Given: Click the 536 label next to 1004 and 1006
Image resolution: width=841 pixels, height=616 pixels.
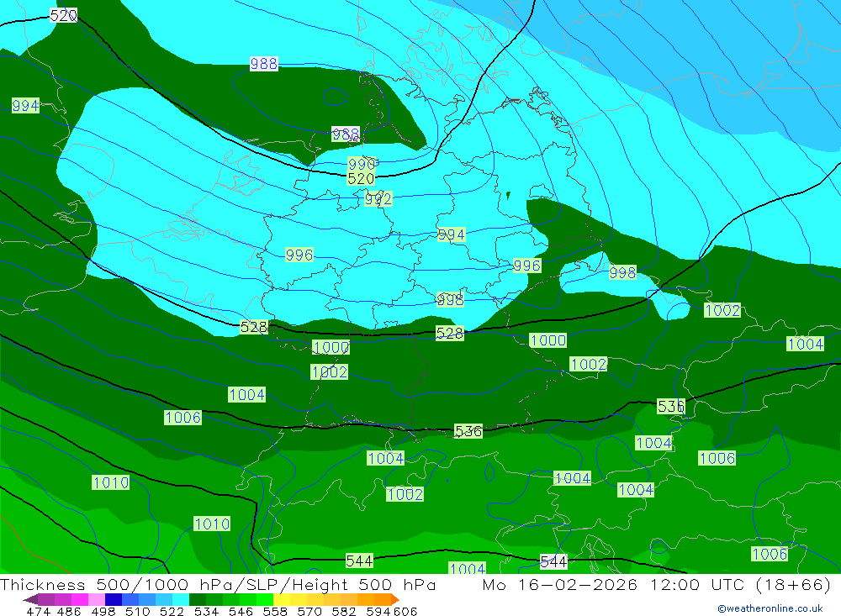Looking at the screenshot, I should pos(670,407).
